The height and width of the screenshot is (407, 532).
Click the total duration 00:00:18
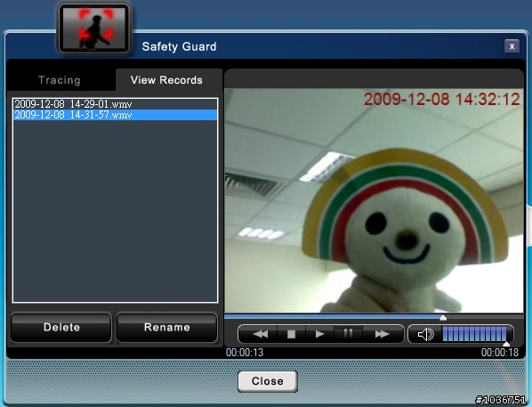[x=500, y=353]
